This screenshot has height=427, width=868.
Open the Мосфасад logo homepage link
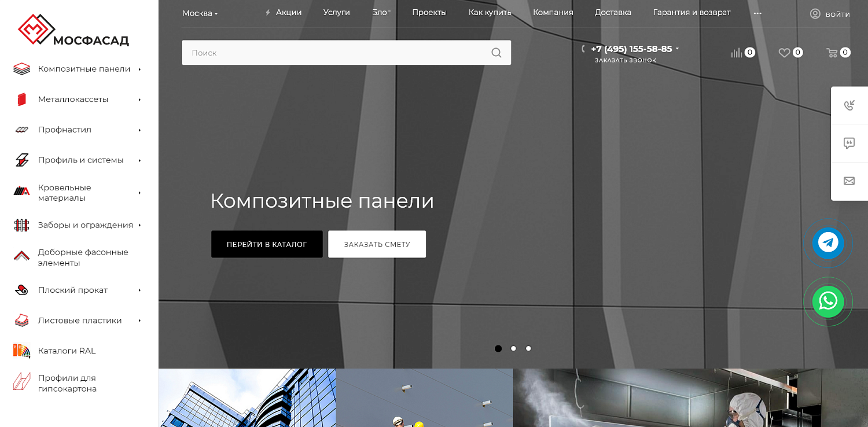[x=73, y=30]
